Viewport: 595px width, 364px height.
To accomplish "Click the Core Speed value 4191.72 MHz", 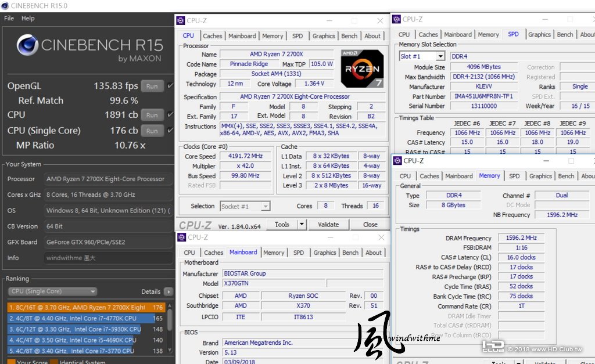I will tap(245, 156).
